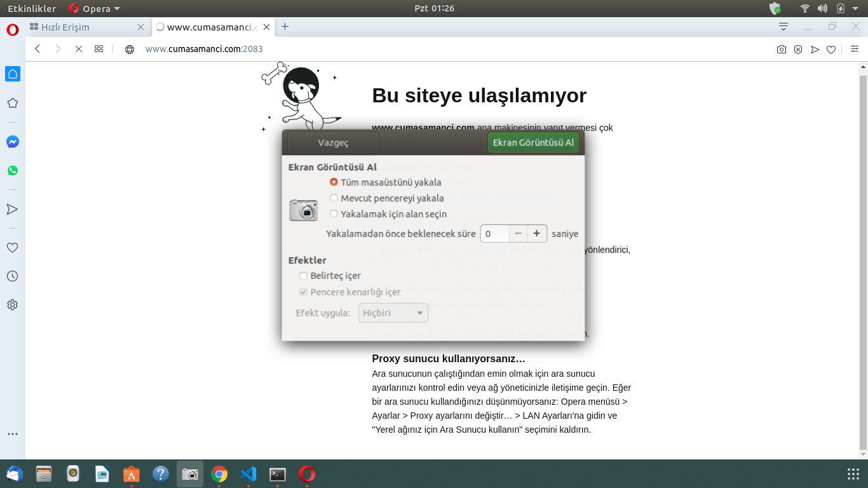Click the battery indicator in the top bar
This screenshot has height=488, width=868.
[840, 8]
